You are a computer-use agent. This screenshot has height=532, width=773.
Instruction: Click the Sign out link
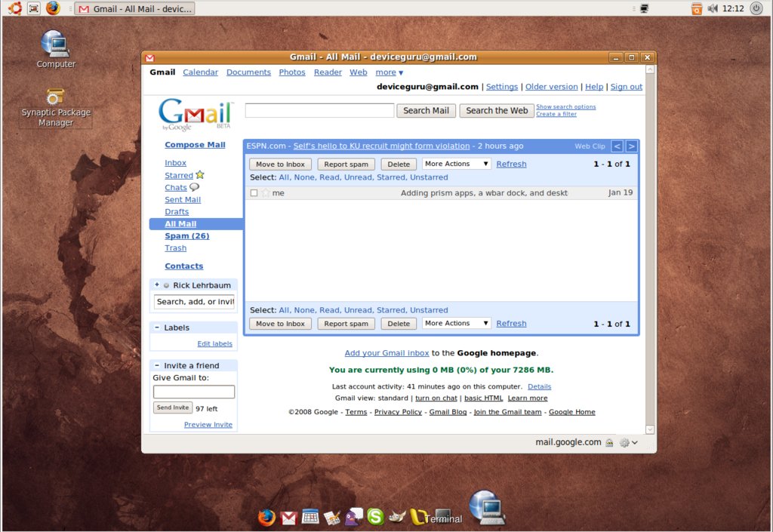626,87
